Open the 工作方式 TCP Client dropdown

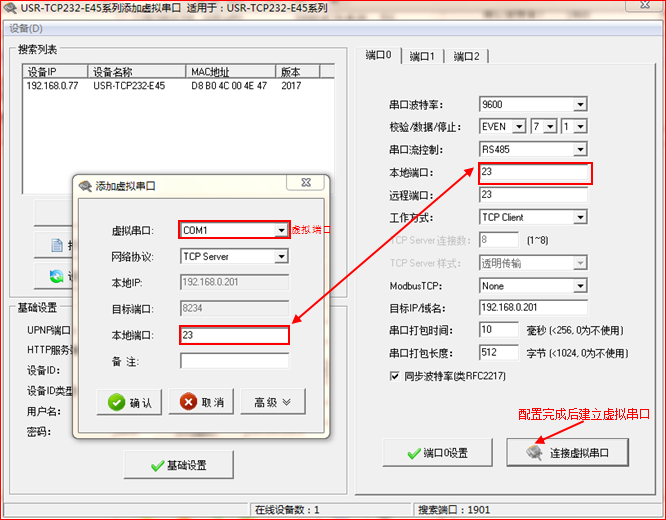580,218
